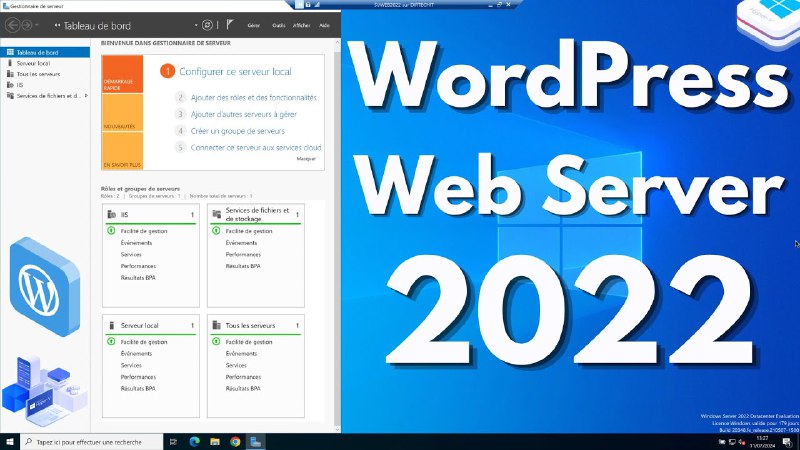
Task: Click Configurer ce serveur local
Action: (235, 71)
